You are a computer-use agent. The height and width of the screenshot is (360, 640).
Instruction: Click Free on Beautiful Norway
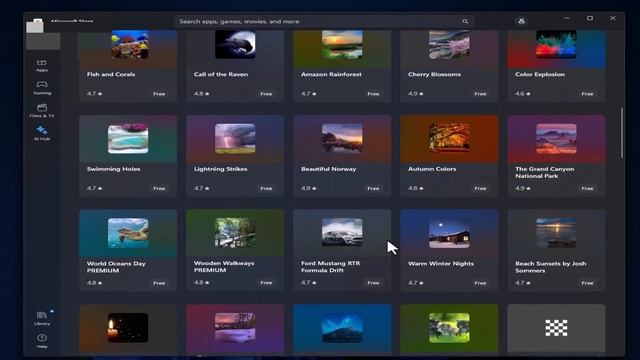(373, 189)
